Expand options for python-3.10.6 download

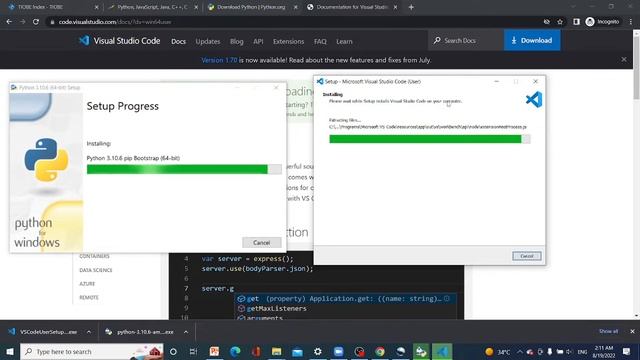[186, 332]
